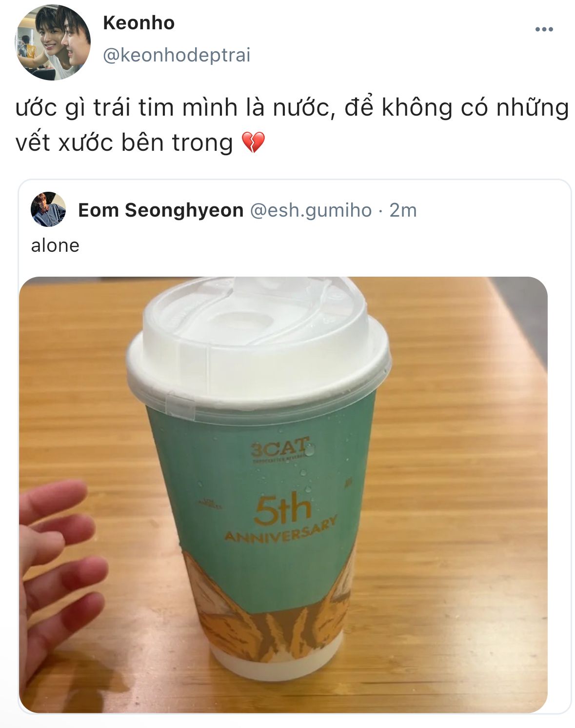This screenshot has width=575, height=728.
Task: Click the 3CAT logo on the cup
Action: 280,447
